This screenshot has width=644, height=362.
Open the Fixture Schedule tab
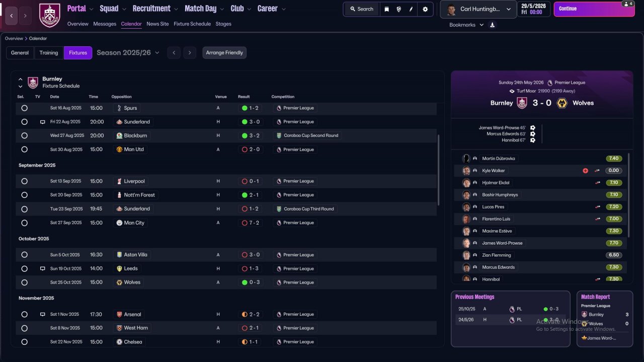(x=192, y=24)
